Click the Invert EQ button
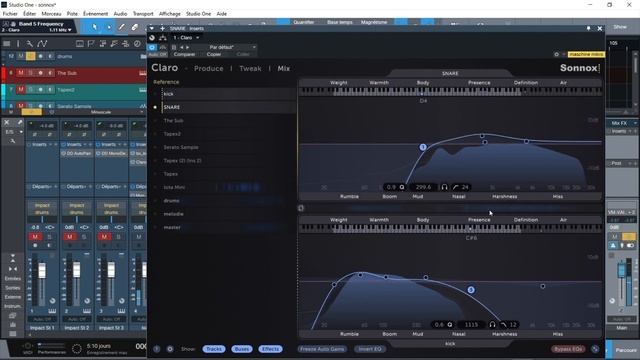The height and width of the screenshot is (360, 640). point(370,349)
